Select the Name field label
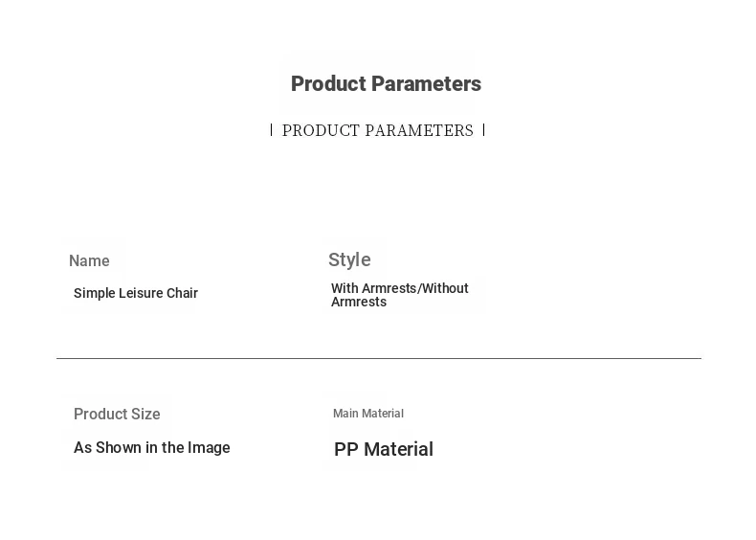 point(89,261)
